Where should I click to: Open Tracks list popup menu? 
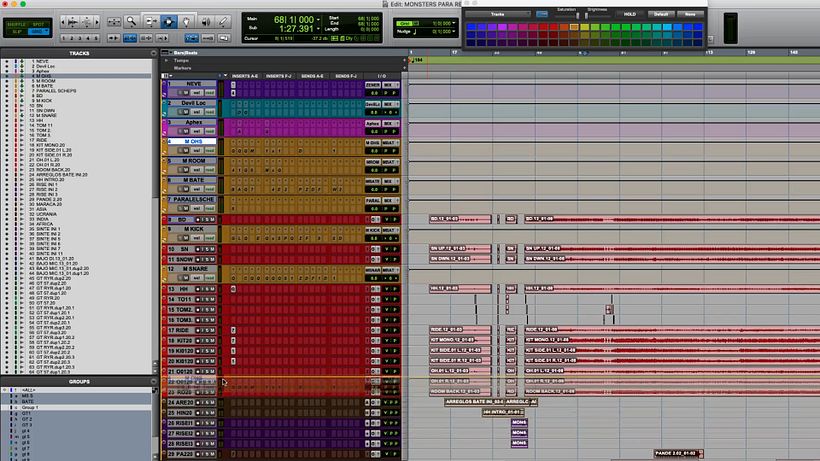point(153,53)
